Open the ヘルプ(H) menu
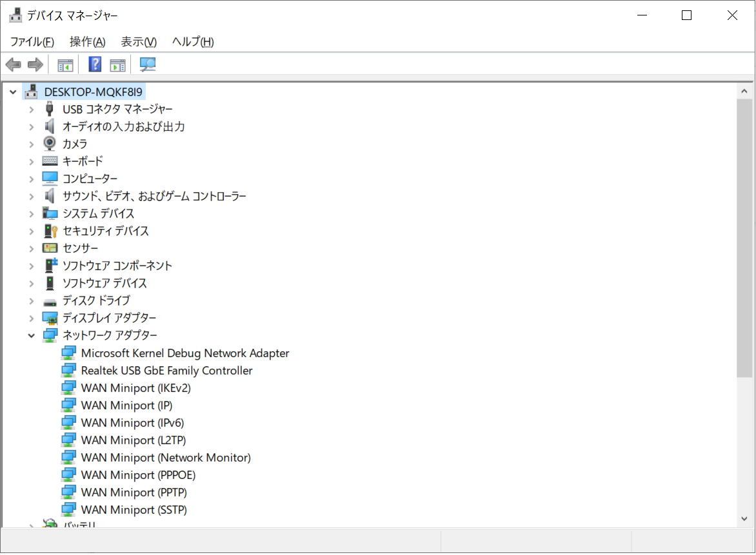 pyautogui.click(x=193, y=42)
